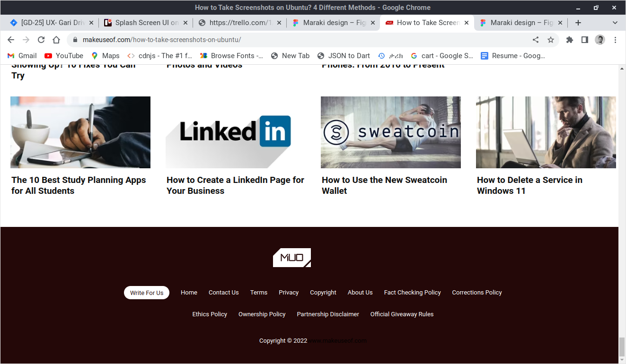Open the JSON to Dart bookmark

[x=344, y=56]
